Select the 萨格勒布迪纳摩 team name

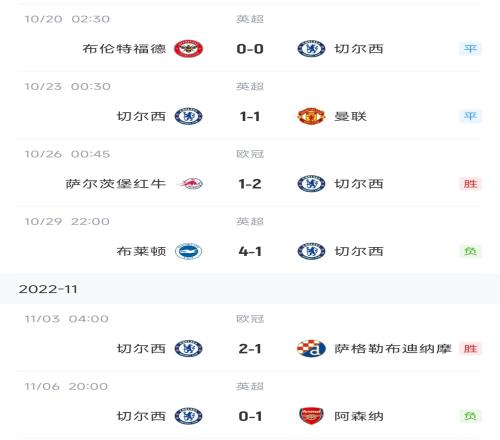pyautogui.click(x=393, y=349)
